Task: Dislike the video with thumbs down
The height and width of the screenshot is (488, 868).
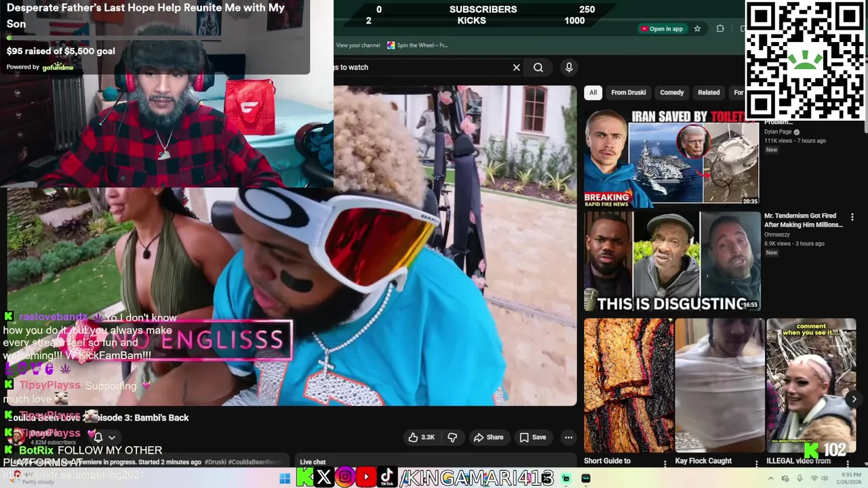Action: coord(452,437)
